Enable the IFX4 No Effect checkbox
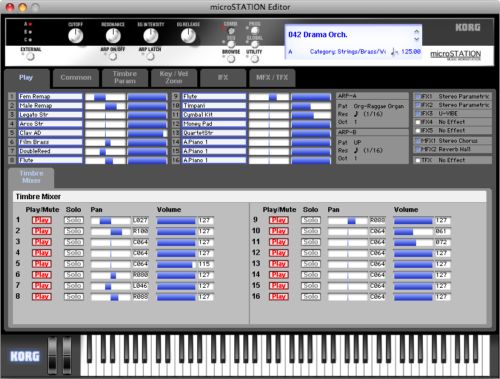500x379 pixels. [418, 122]
